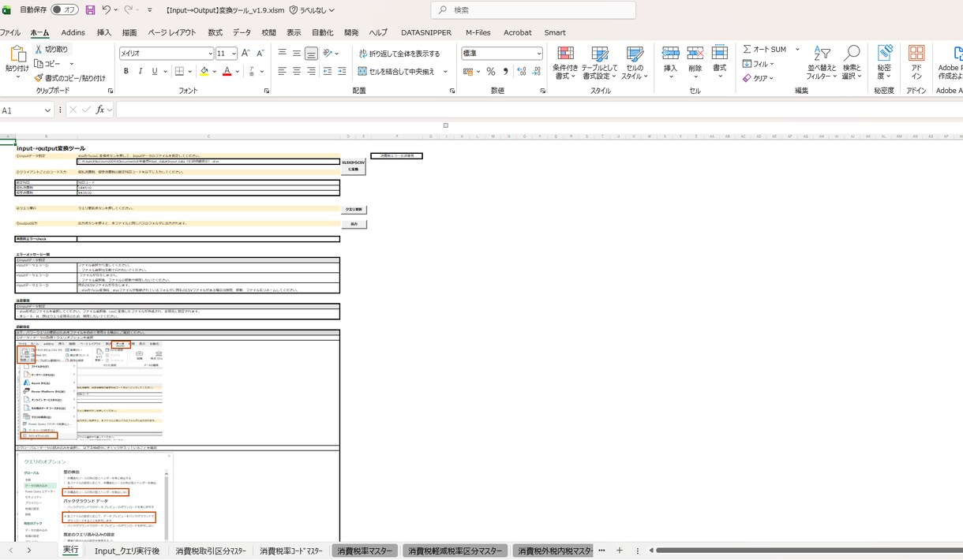This screenshot has width=963, height=560.
Task: Expand the font color dropdown arrow
Action: click(x=238, y=71)
